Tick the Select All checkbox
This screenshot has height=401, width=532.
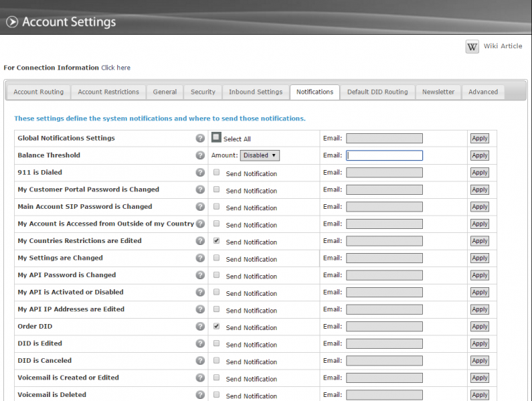point(216,137)
